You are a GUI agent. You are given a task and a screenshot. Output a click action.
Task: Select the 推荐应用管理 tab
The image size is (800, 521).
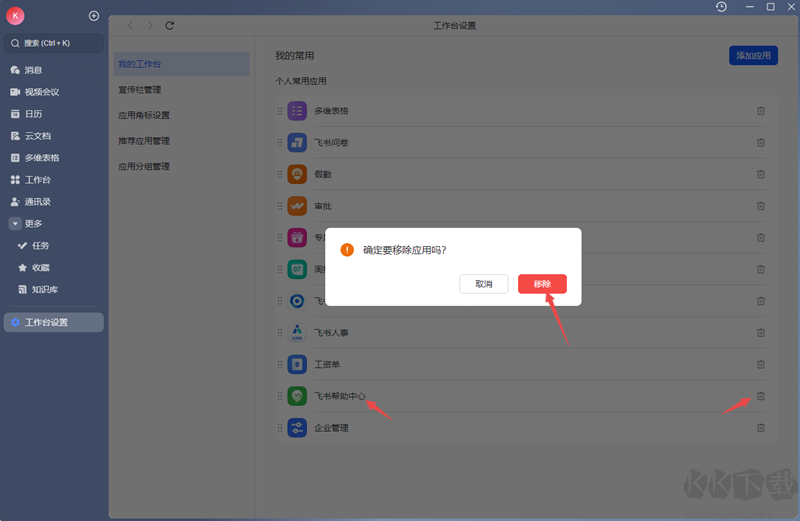(181, 140)
